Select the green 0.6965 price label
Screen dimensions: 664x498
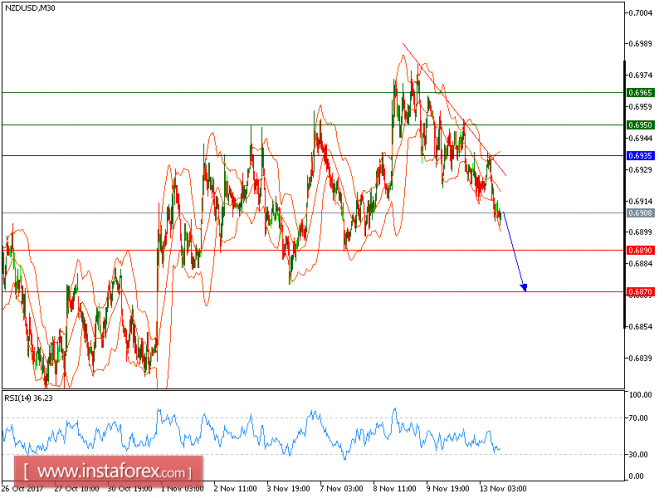(x=640, y=93)
